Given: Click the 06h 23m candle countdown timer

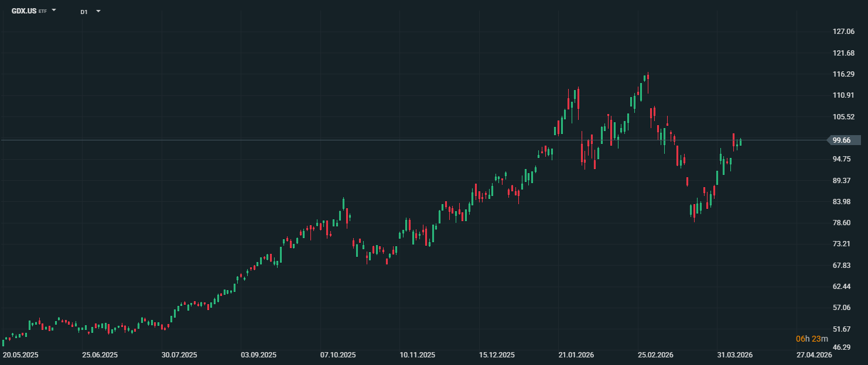Looking at the screenshot, I should [812, 339].
